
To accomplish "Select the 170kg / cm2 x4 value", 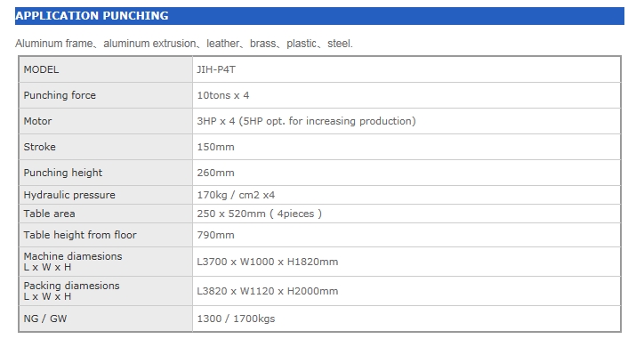I will [x=236, y=195].
